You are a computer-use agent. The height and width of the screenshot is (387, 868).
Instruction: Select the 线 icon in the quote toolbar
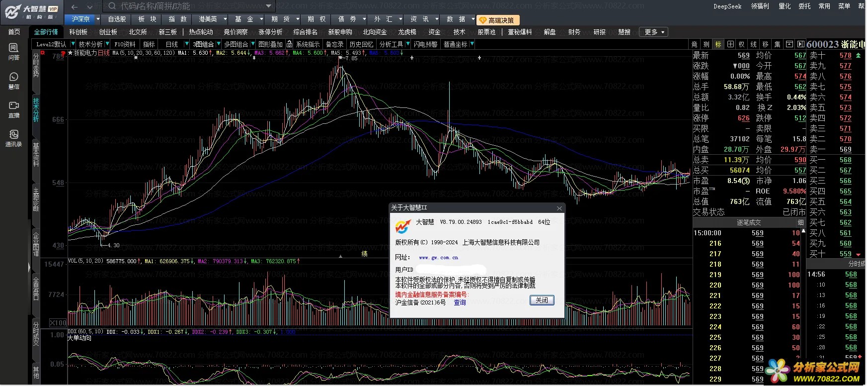754,44
